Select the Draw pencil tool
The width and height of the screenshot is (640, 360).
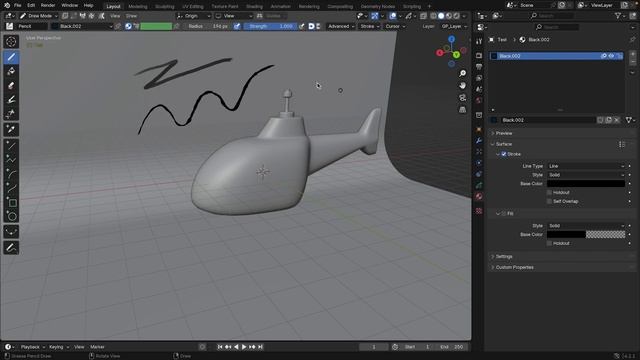click(11, 57)
